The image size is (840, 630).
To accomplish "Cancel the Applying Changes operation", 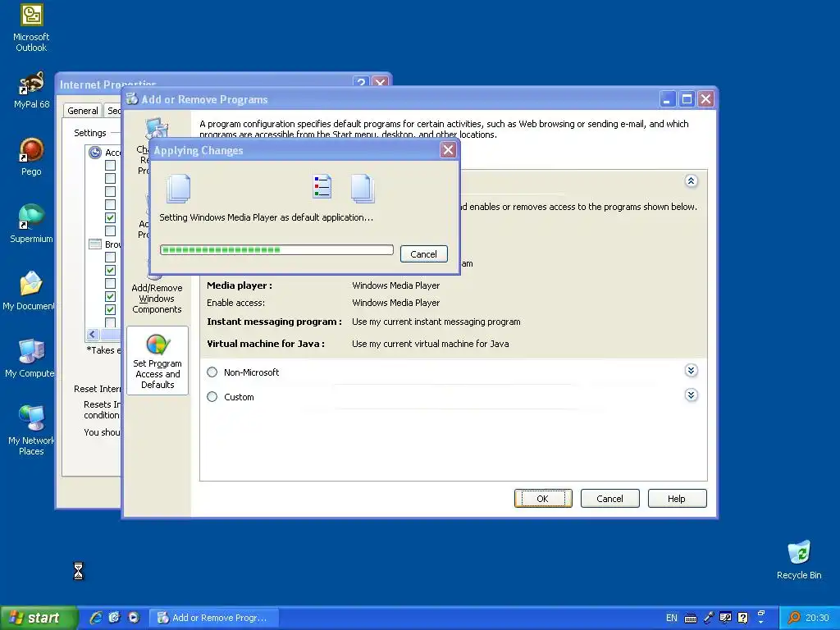I will coord(423,254).
